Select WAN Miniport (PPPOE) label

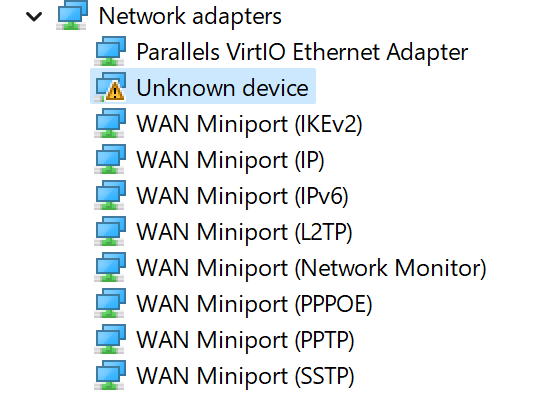coord(255,304)
